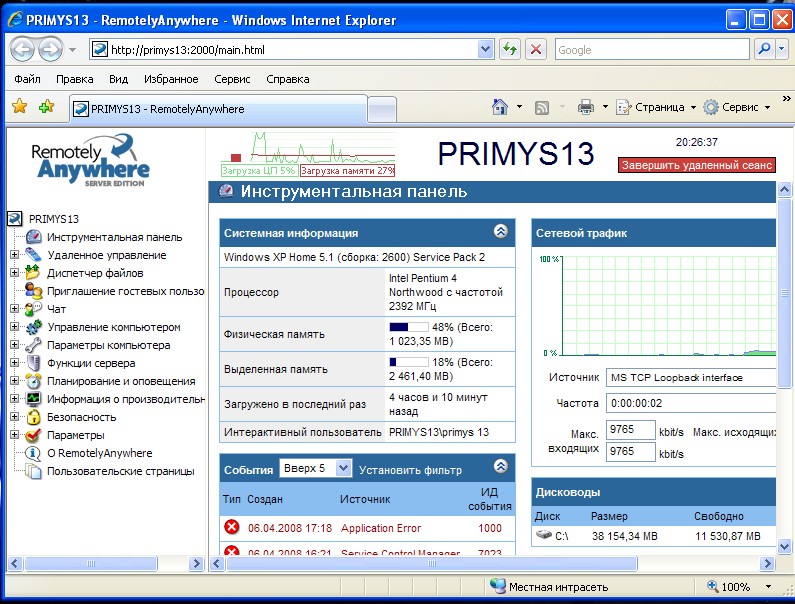
Task: Open the Правка menu
Action: coord(75,79)
